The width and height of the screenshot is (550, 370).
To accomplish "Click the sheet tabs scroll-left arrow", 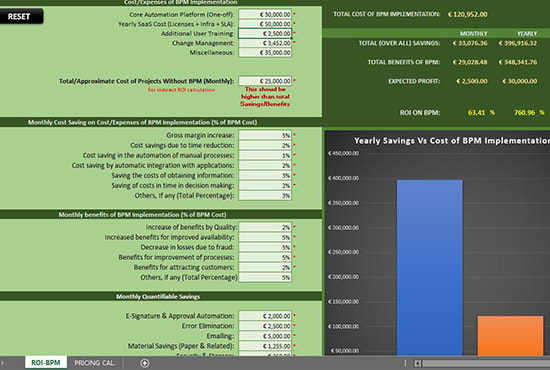I will 2,363.
